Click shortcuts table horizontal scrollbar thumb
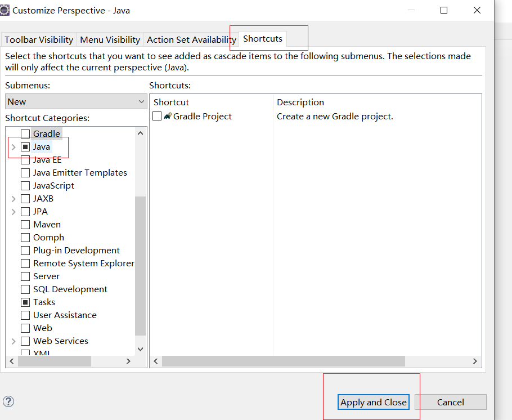512x420 pixels. click(284, 361)
